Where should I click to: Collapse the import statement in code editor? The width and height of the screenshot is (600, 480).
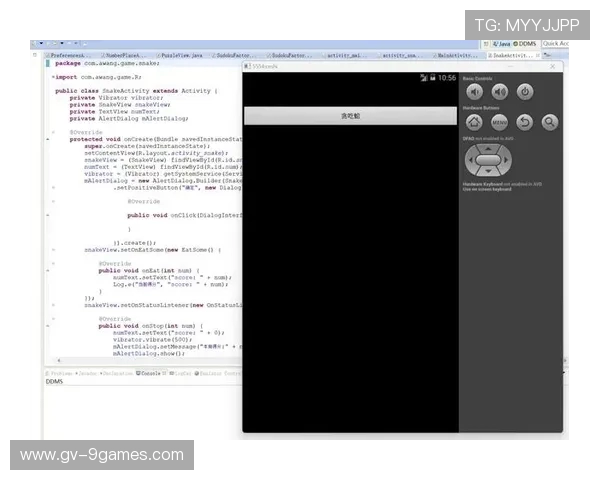point(52,76)
